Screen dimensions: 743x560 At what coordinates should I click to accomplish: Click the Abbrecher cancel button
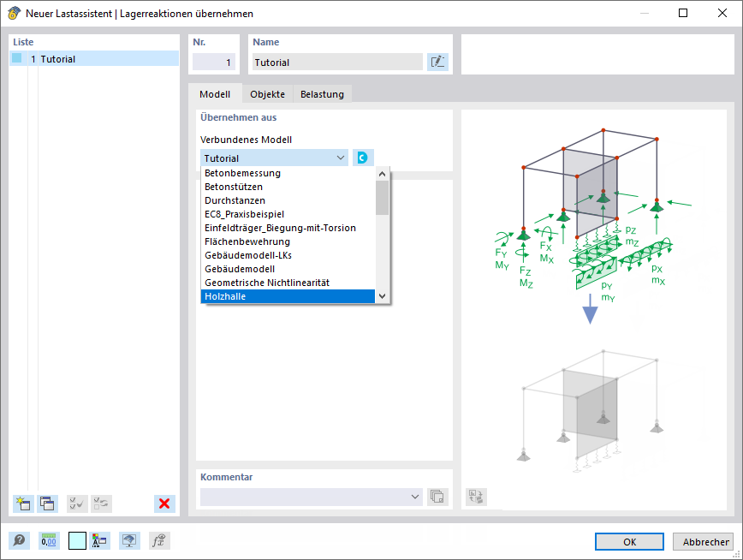tap(704, 541)
